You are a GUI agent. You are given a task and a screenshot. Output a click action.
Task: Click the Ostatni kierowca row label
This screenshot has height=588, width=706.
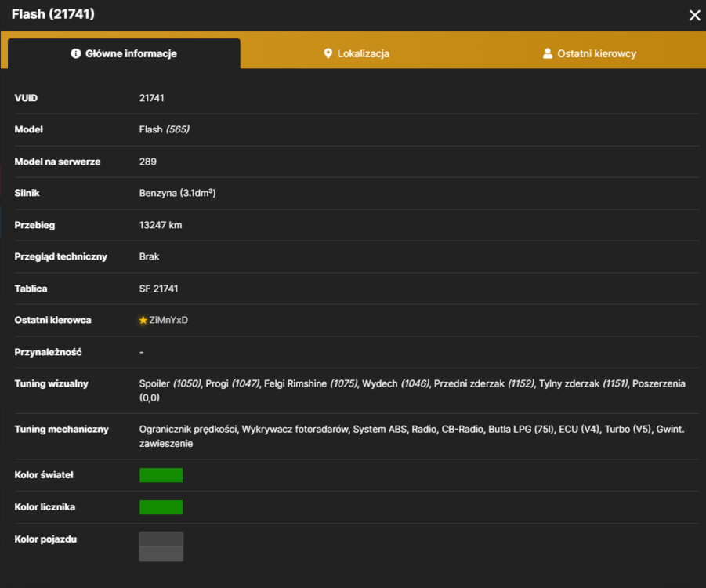click(x=52, y=321)
